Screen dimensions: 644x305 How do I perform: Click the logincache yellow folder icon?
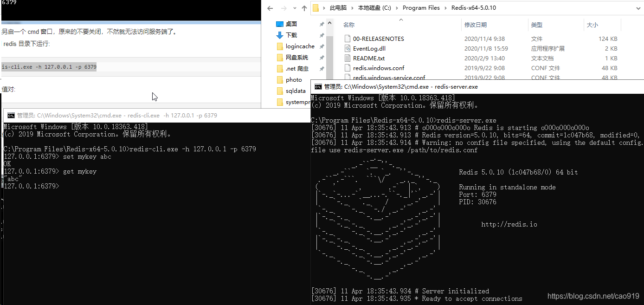(280, 46)
